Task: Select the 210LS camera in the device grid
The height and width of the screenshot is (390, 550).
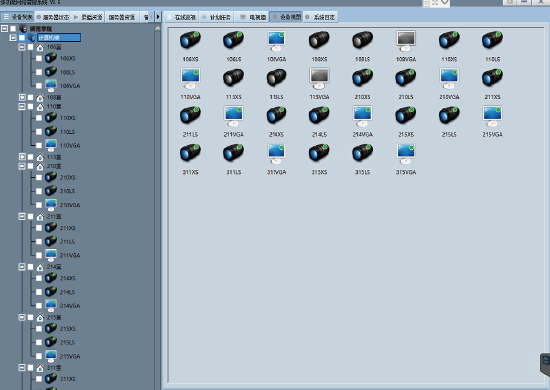Action: coord(406,78)
